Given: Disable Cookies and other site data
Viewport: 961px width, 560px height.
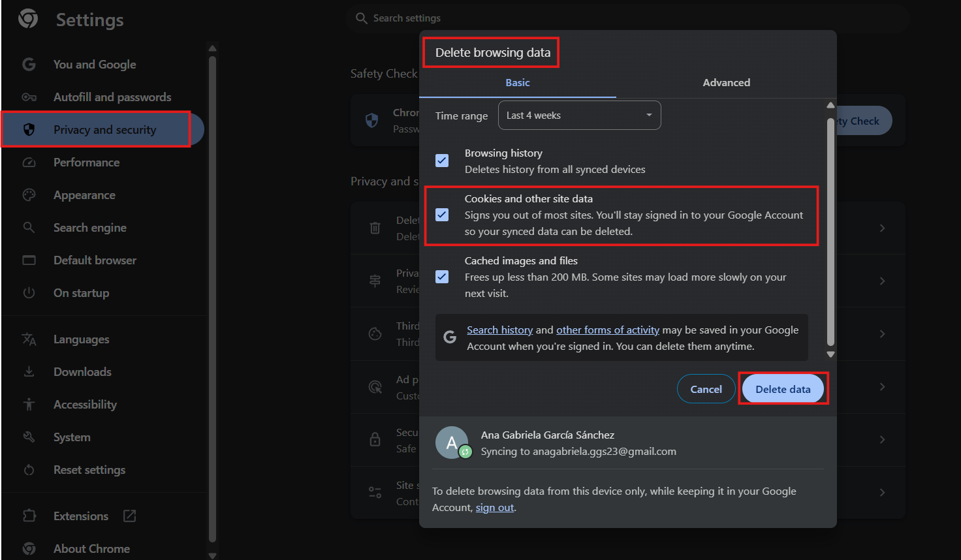Looking at the screenshot, I should pyautogui.click(x=442, y=214).
